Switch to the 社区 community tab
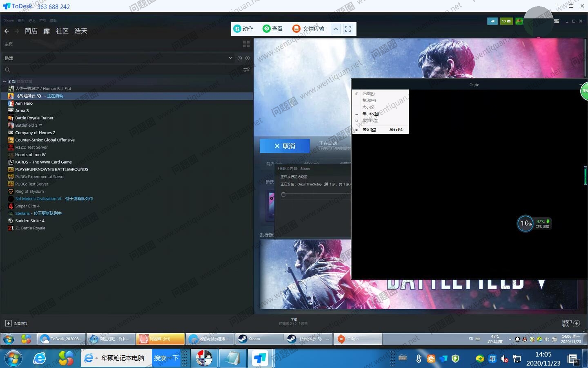The height and width of the screenshot is (368, 588). tap(62, 31)
